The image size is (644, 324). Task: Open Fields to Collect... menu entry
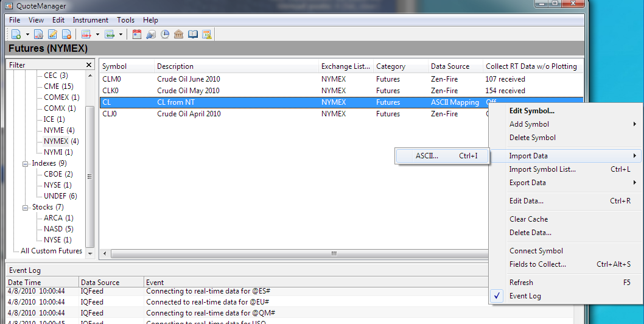click(x=565, y=264)
